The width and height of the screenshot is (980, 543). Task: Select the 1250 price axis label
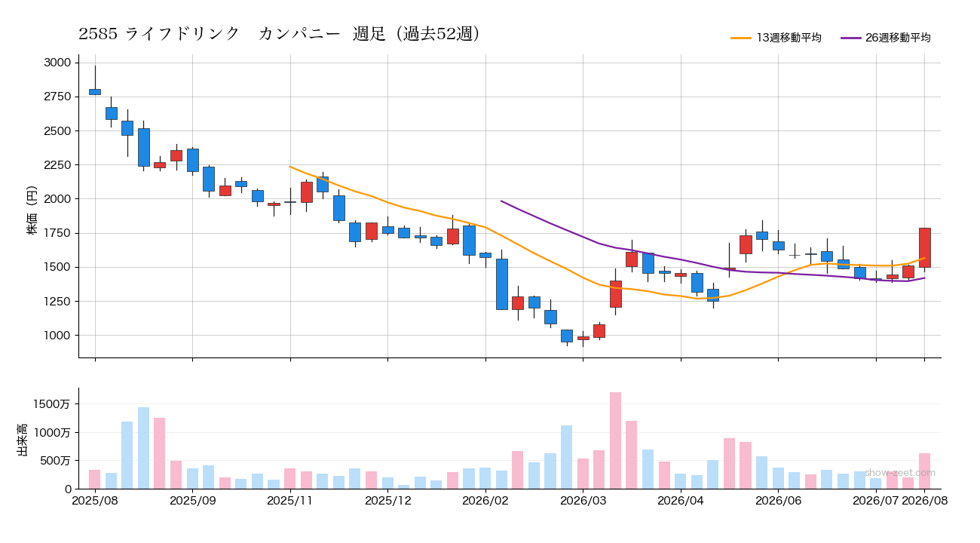[x=57, y=302]
